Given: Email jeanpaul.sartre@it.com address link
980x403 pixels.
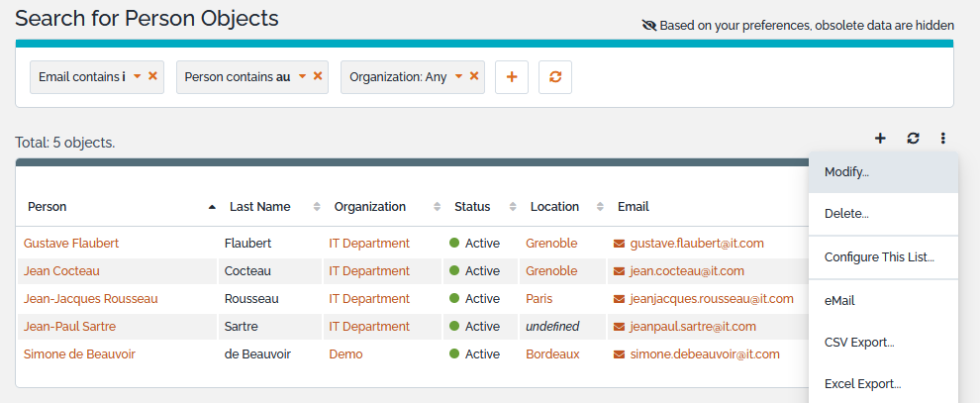Looking at the screenshot, I should coord(693,326).
